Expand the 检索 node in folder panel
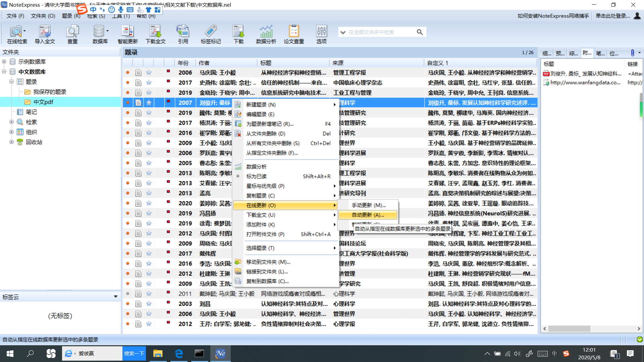This screenshot has width=644, height=362. pyautogui.click(x=11, y=122)
